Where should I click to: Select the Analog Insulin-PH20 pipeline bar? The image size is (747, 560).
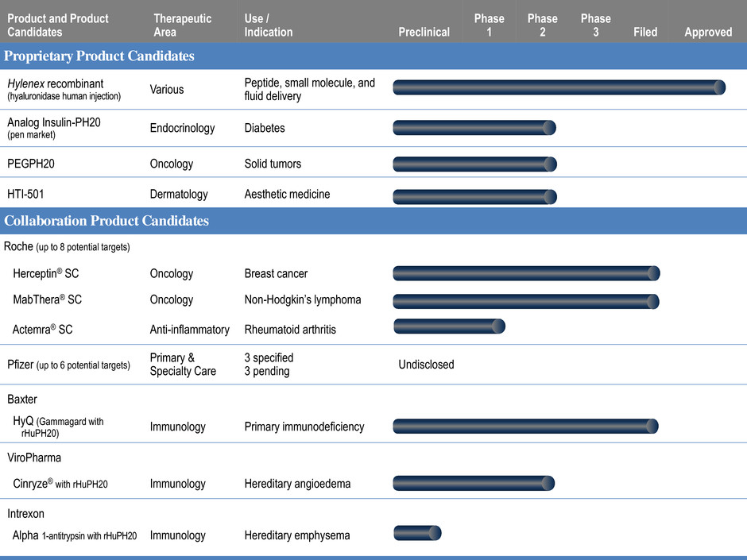point(474,128)
